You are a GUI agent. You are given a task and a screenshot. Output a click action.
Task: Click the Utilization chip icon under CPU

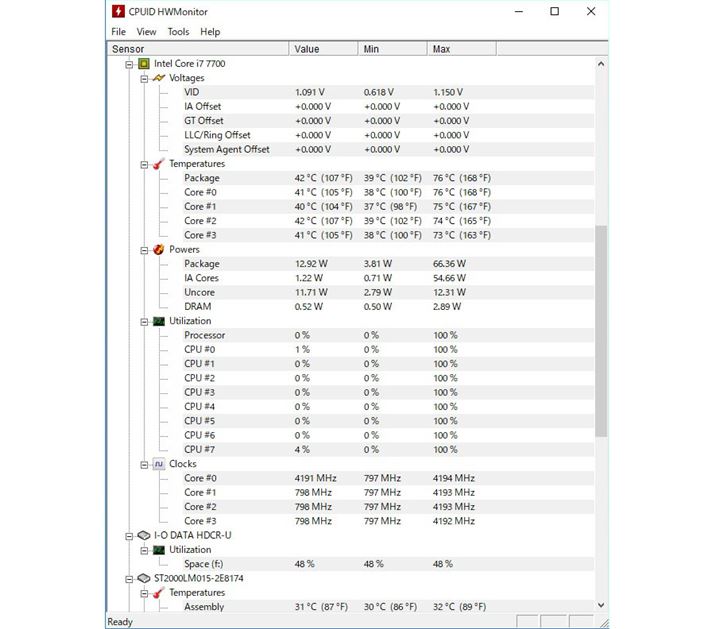point(158,321)
